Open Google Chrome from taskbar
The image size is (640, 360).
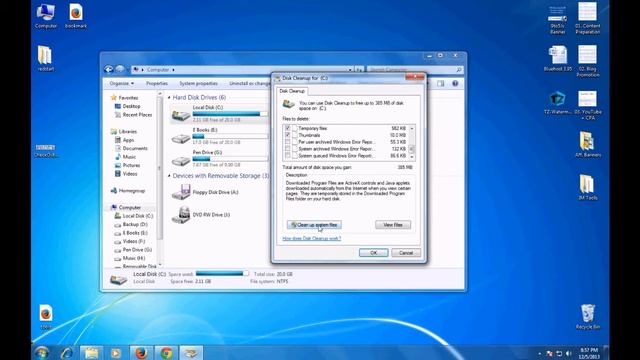tap(166, 353)
